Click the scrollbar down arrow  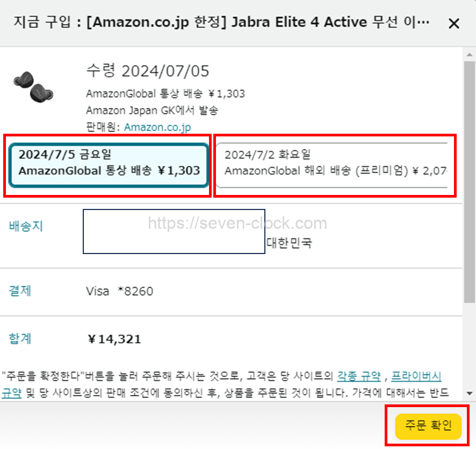(470, 394)
